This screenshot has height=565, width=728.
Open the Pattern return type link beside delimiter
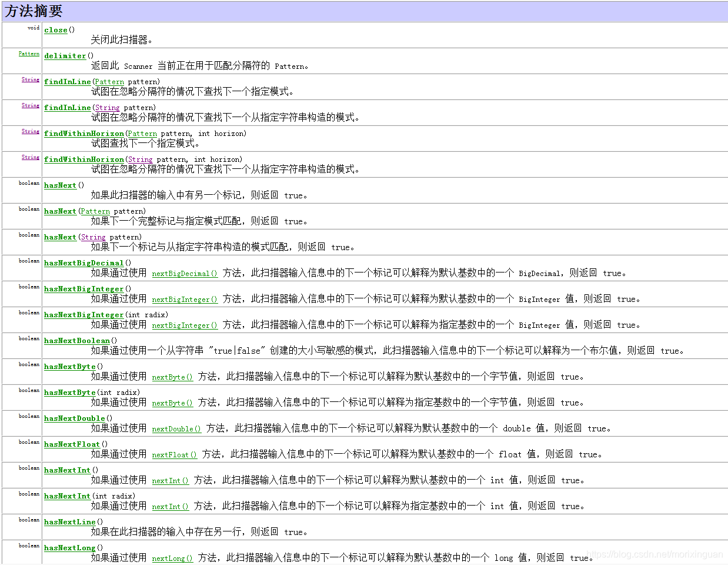click(x=28, y=53)
